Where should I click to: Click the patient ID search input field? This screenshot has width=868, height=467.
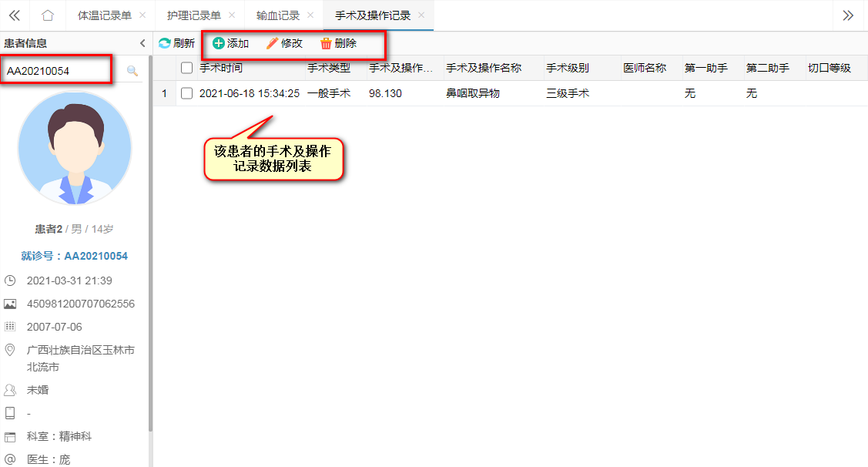58,71
